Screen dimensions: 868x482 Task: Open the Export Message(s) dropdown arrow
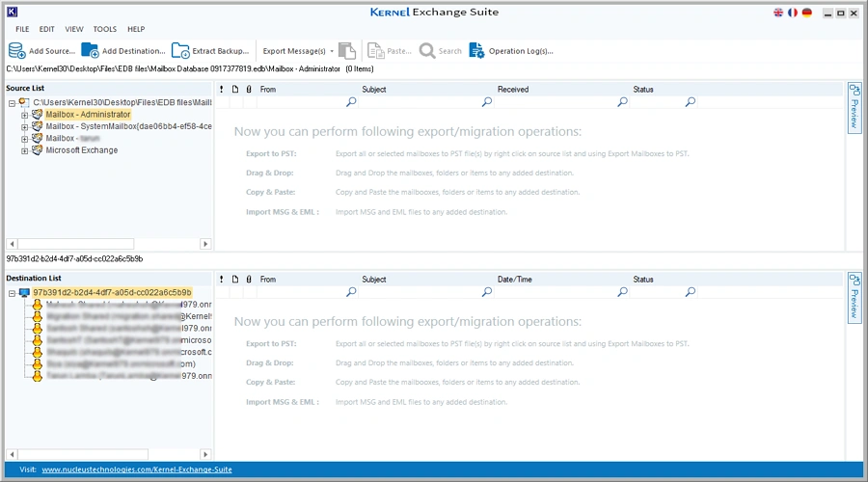(332, 51)
